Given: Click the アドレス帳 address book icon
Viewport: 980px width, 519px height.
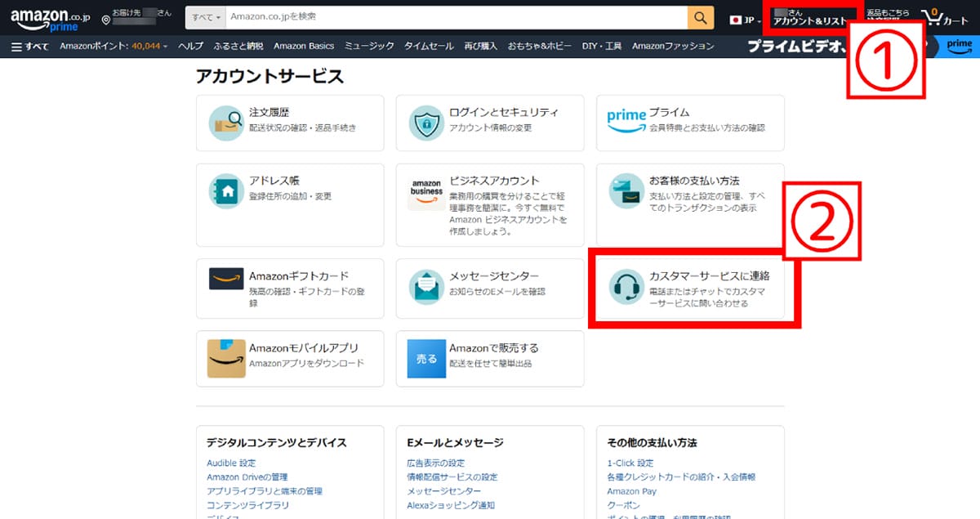Looking at the screenshot, I should 226,191.
